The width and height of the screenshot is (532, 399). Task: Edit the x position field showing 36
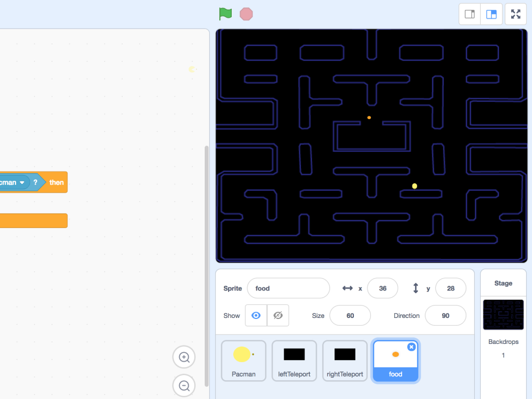[x=383, y=288]
